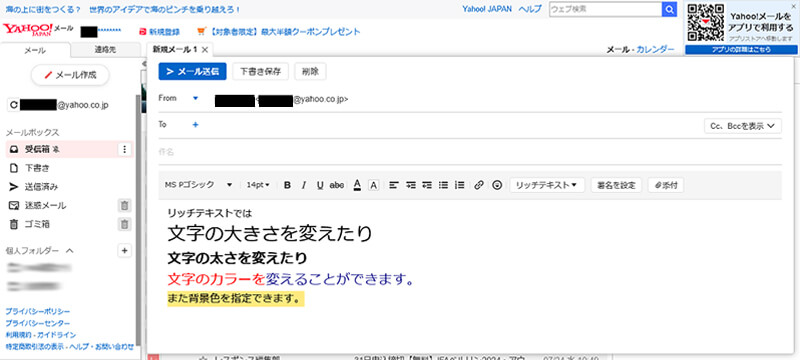The height and width of the screenshot is (360, 800).
Task: Open the Yahoo! JAPAN link
Action: point(487,9)
